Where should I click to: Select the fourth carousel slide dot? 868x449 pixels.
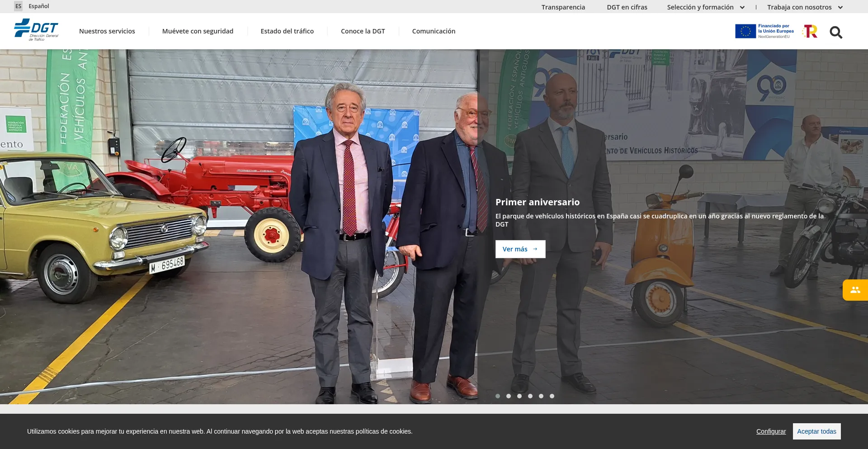[530, 396]
